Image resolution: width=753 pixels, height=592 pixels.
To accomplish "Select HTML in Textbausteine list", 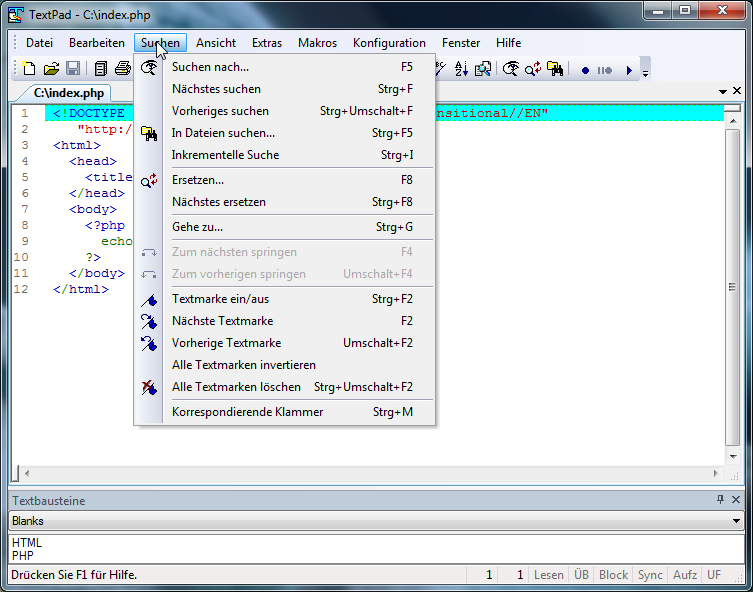I will pyautogui.click(x=27, y=543).
